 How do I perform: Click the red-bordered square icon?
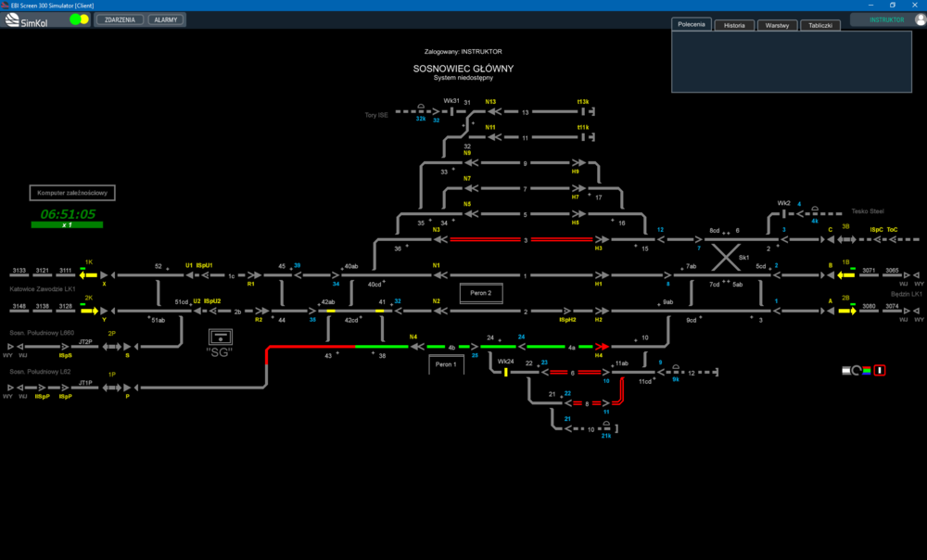click(x=880, y=371)
